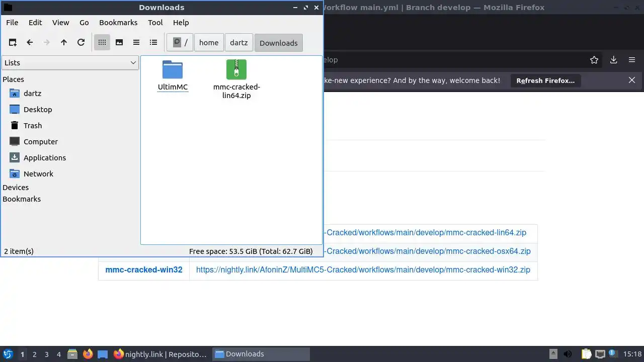Reload the Downloads folder
The height and width of the screenshot is (362, 644).
tap(81, 43)
